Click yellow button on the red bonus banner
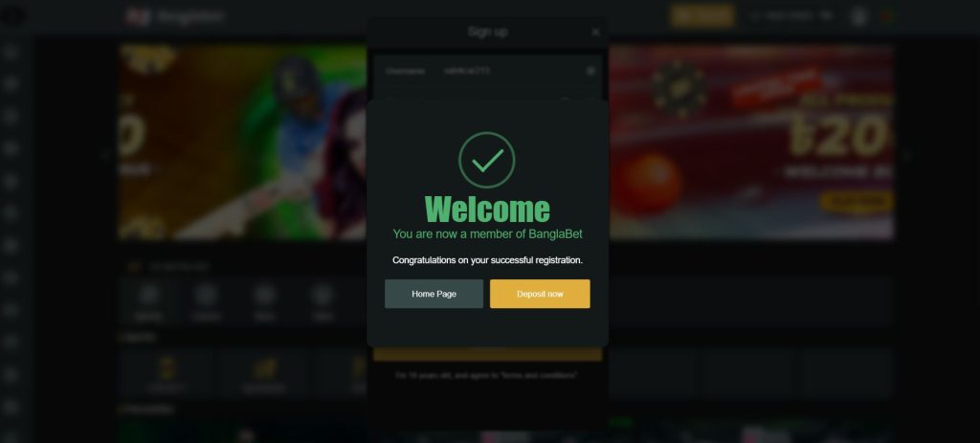The width and height of the screenshot is (980, 443). pos(857,201)
